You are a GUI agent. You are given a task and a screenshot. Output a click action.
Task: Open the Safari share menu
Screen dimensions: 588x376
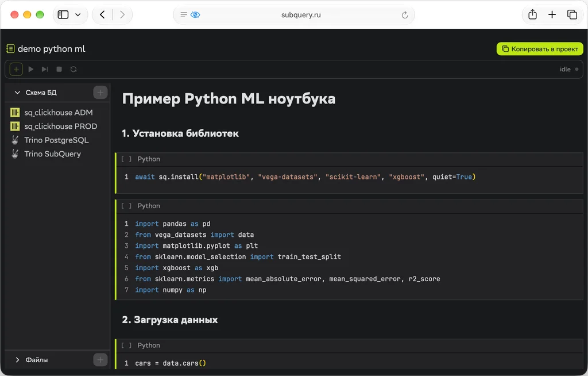click(532, 14)
